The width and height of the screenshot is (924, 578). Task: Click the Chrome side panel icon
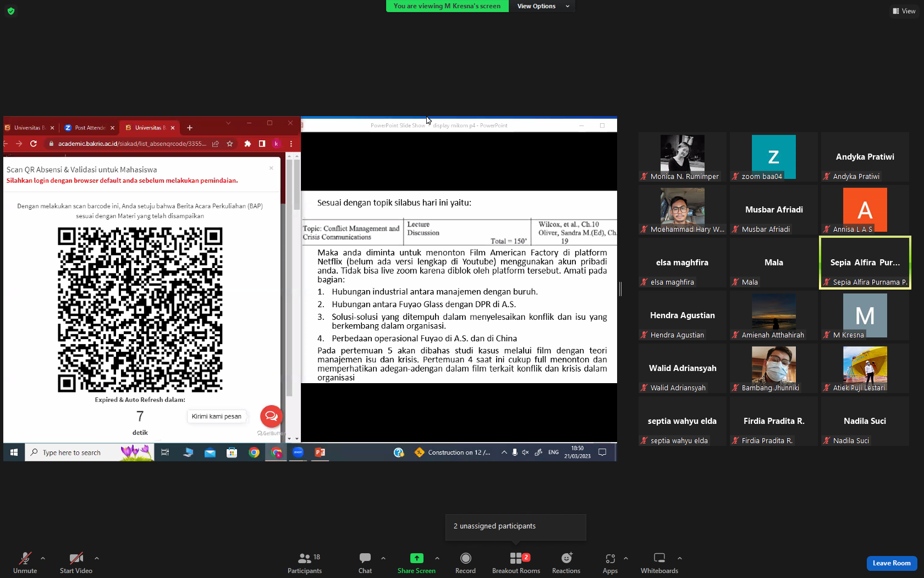(x=262, y=144)
